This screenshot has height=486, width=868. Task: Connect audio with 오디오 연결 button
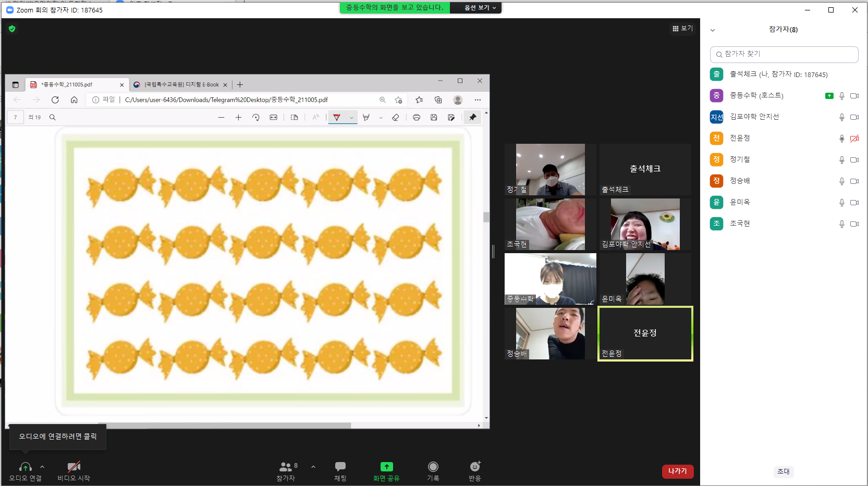pos(25,471)
